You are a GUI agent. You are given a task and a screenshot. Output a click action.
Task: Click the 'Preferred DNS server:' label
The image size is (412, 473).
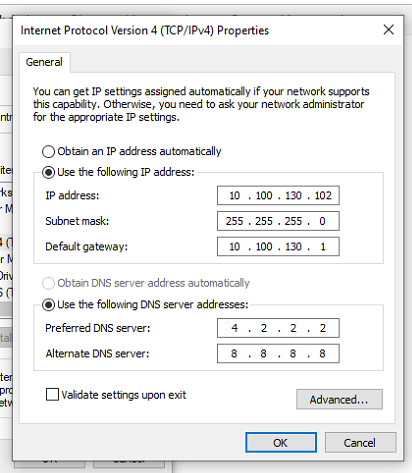[x=98, y=328]
